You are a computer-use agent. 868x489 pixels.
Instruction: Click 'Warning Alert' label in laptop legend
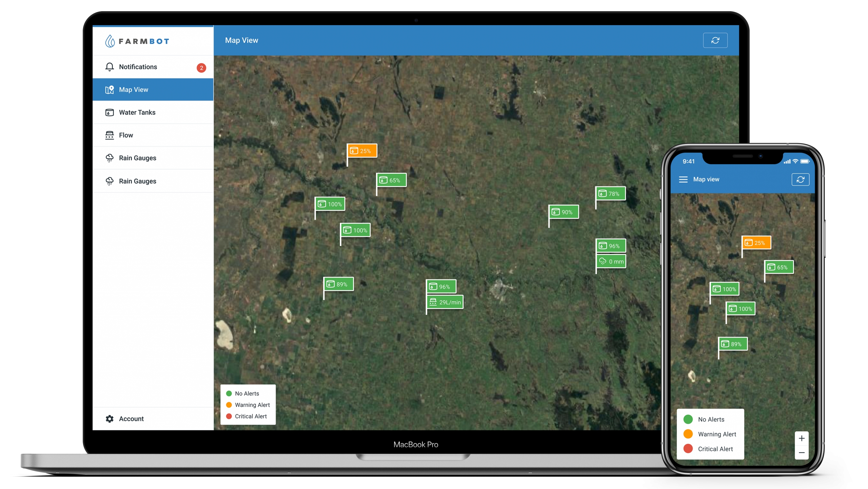tap(252, 405)
